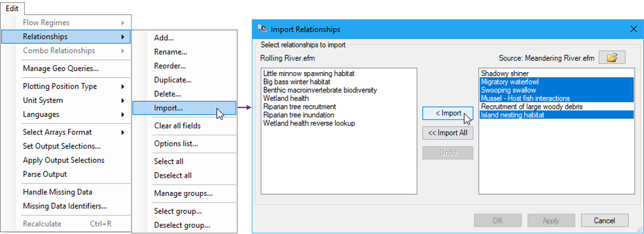
Task: Select the Add... menu entry
Action: 164,37
